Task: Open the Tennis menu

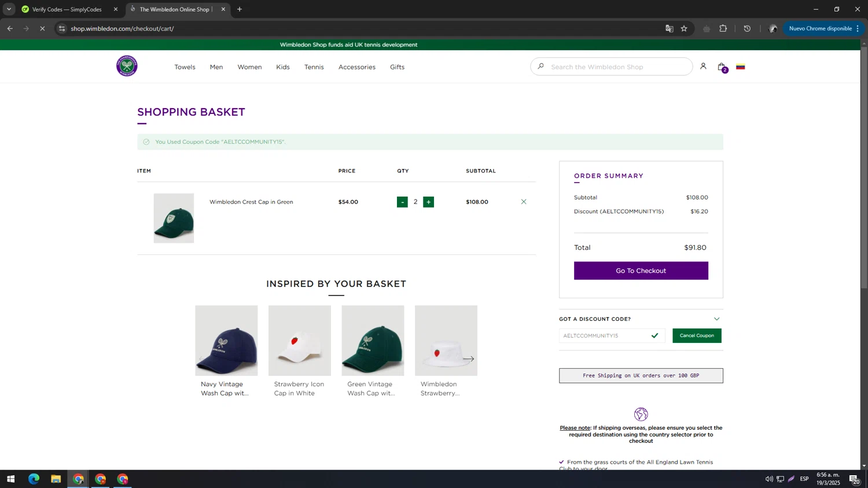Action: [x=314, y=67]
